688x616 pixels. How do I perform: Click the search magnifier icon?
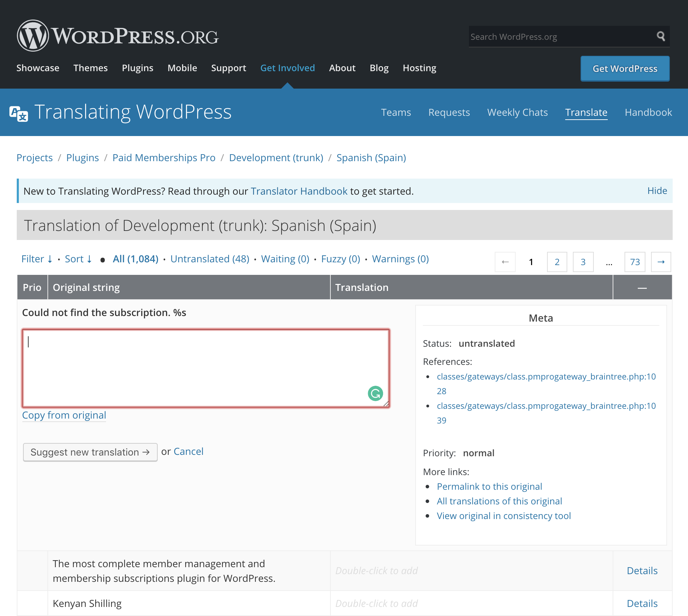tap(661, 36)
